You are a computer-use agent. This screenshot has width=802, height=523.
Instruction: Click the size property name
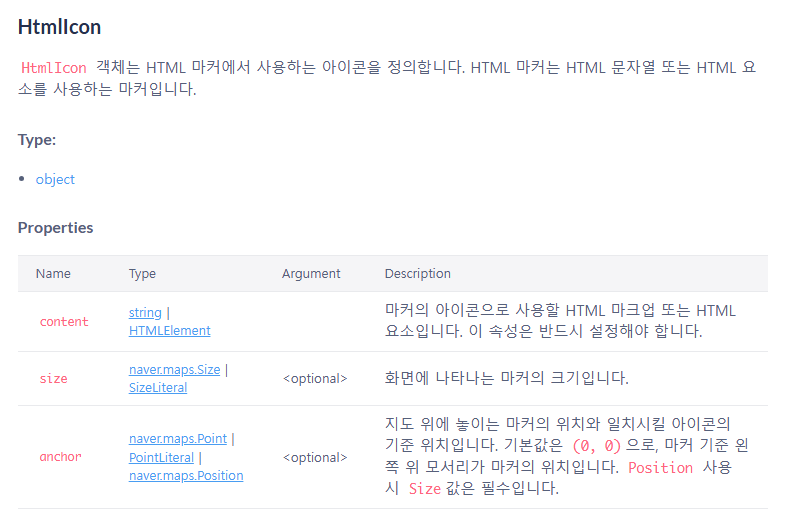(54, 379)
